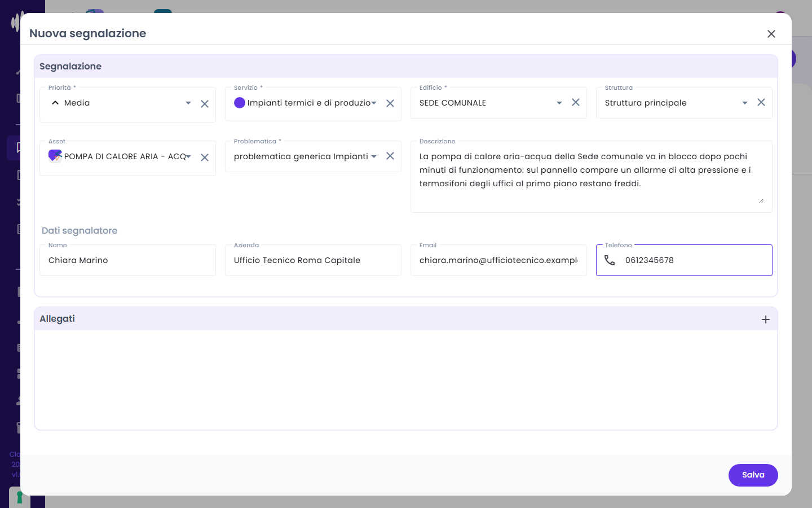Clear the Problematica field selection
Image resolution: width=812 pixels, height=508 pixels.
[390, 156]
